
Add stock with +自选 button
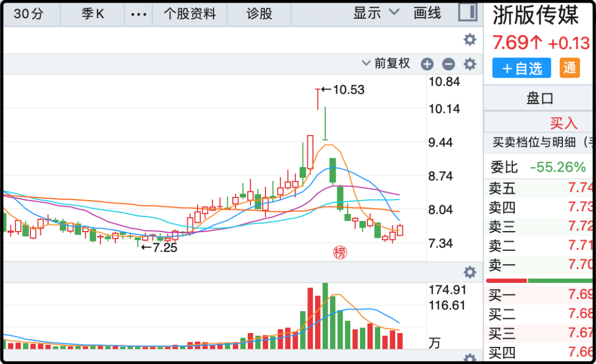[521, 68]
